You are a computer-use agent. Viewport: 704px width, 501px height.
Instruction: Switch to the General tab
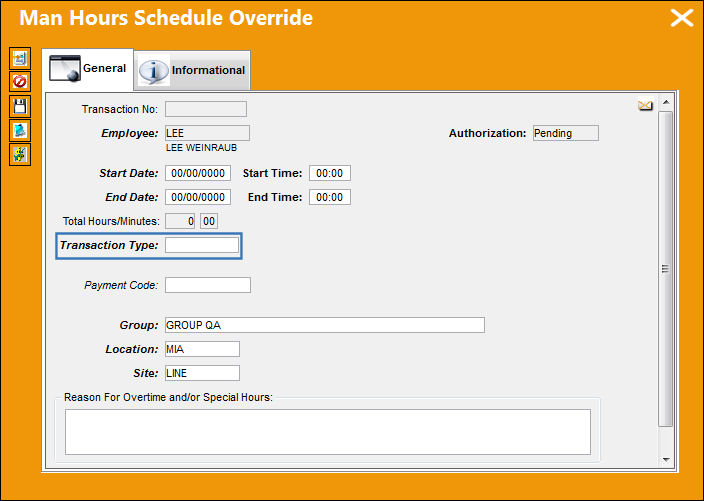tap(88, 69)
